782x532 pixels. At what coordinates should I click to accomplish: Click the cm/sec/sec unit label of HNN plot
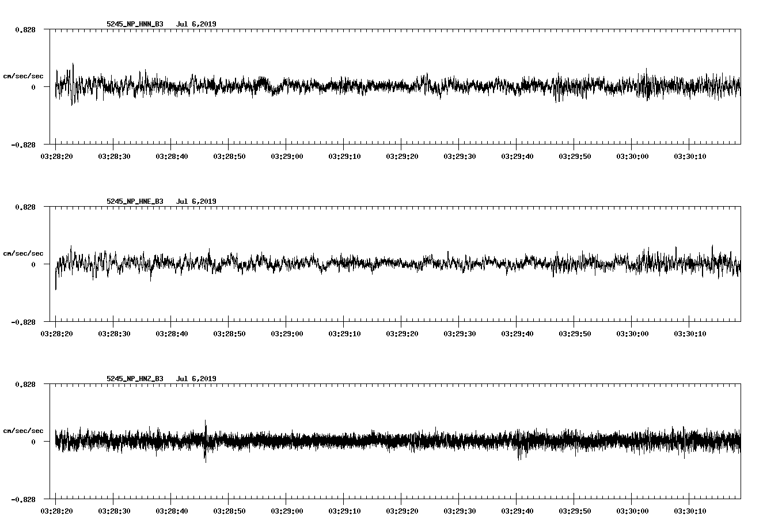[x=23, y=76]
